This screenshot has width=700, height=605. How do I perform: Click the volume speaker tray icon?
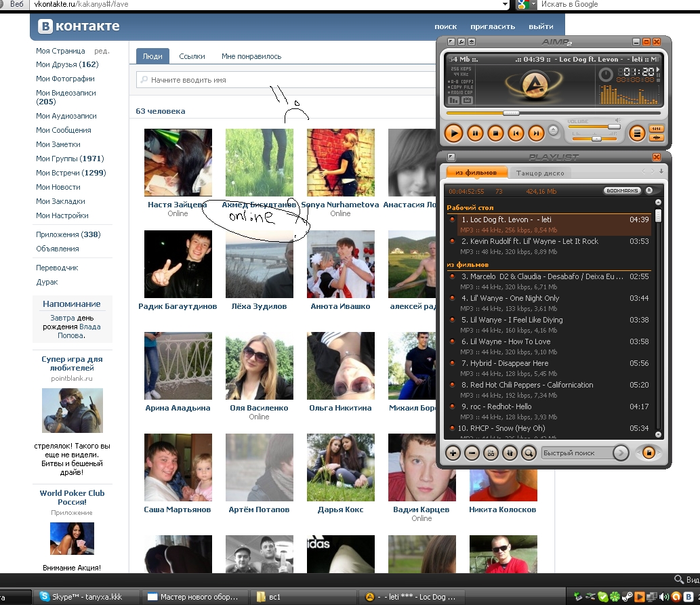pos(664,596)
